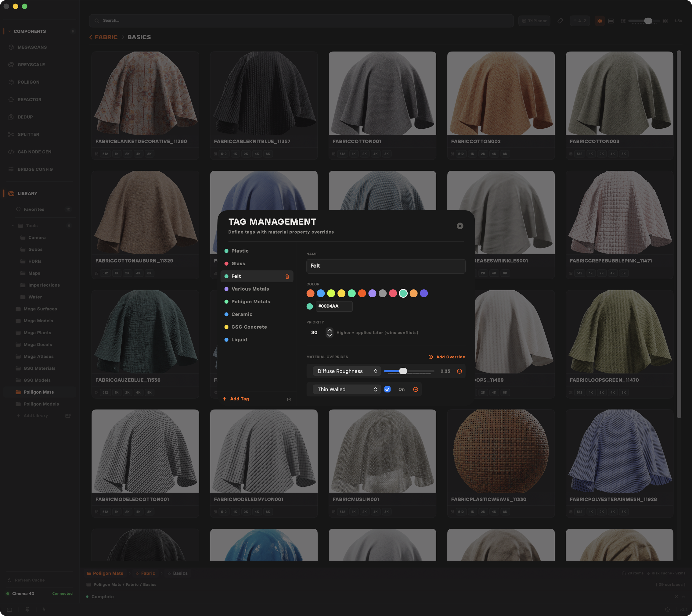The height and width of the screenshot is (616, 692).
Task: Increase priority with the stepper up arrow
Action: pyautogui.click(x=330, y=330)
